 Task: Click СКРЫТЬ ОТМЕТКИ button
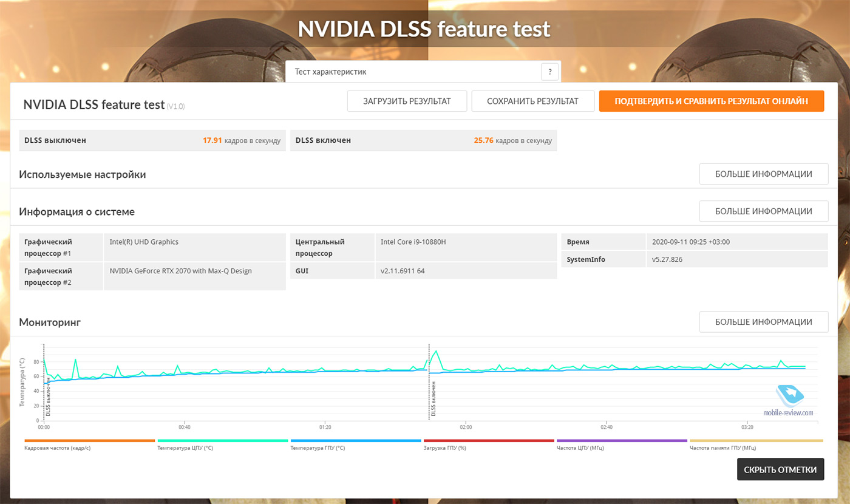[780, 469]
